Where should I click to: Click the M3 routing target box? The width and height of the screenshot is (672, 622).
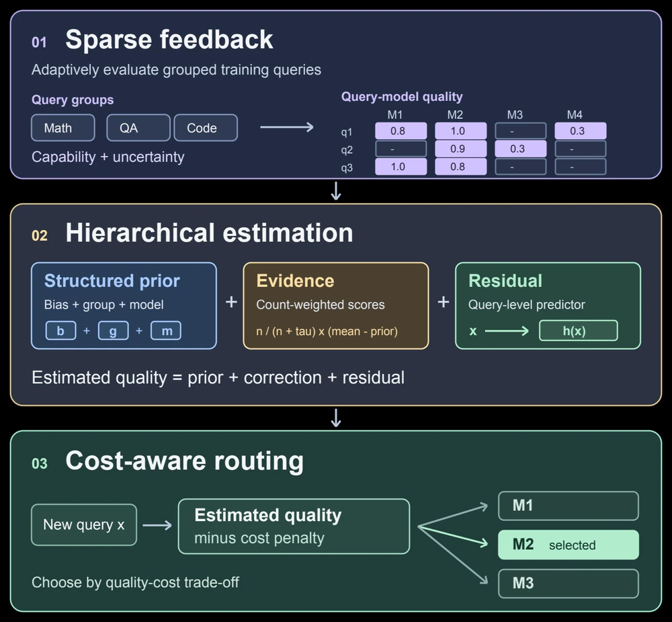(569, 584)
